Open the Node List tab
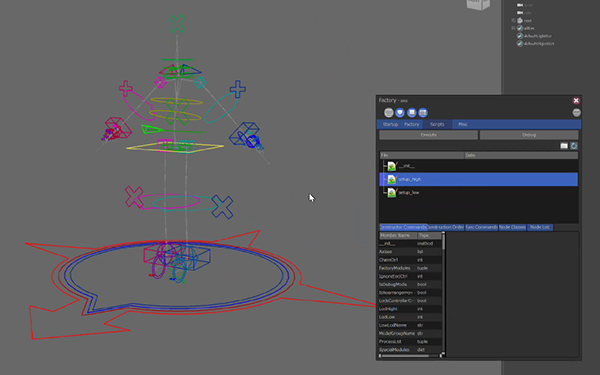 (540, 227)
